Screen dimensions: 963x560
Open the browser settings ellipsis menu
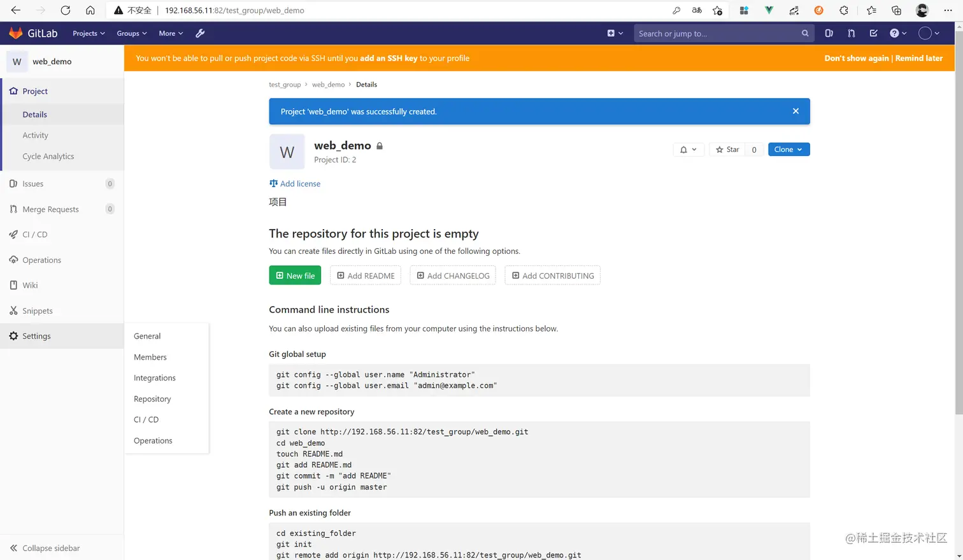pos(948,10)
